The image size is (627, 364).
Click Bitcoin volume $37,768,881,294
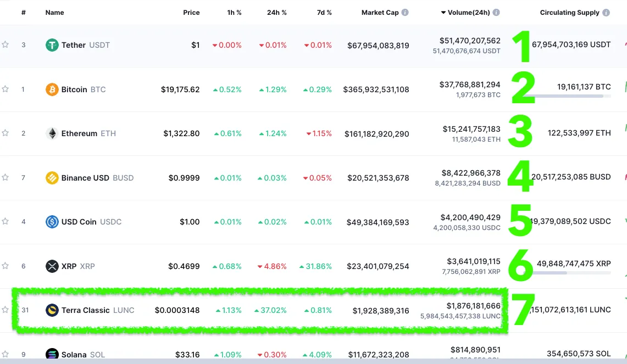(x=470, y=85)
